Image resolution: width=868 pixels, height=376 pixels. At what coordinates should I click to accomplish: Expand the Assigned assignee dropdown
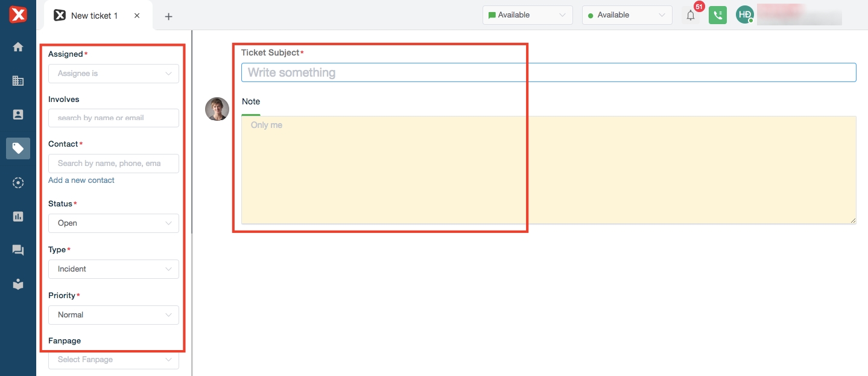[x=113, y=74]
